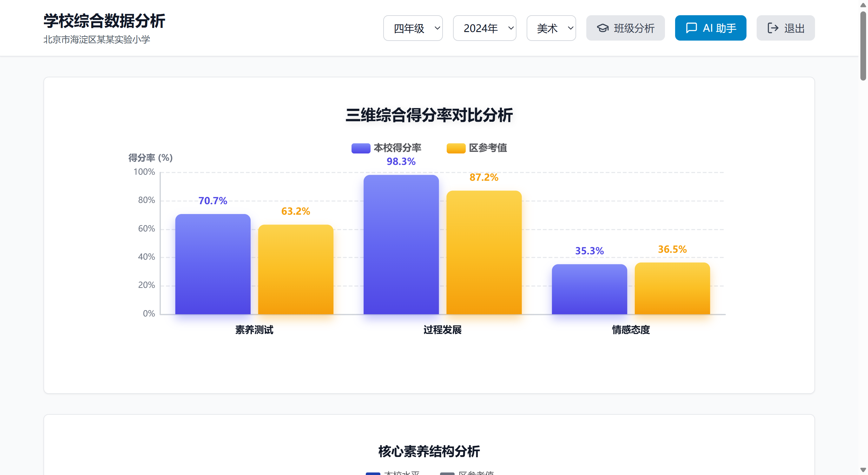
Task: Click the graduation cap icon in 班级分析
Action: tap(603, 28)
